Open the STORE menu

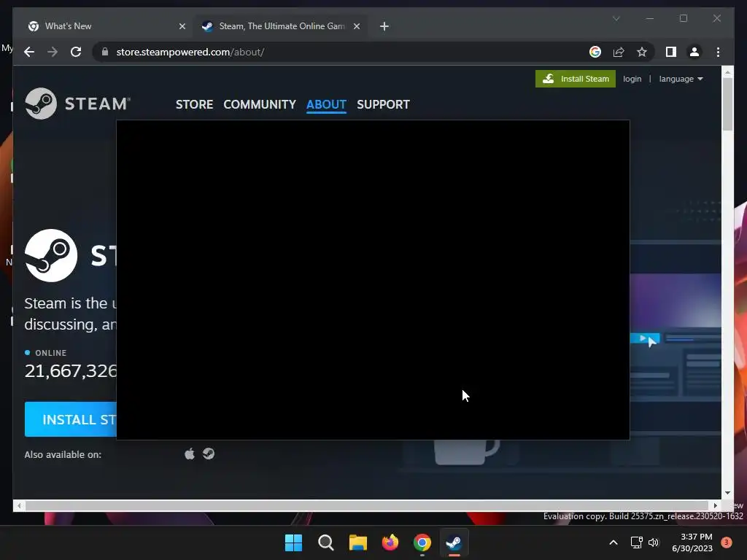pos(194,104)
